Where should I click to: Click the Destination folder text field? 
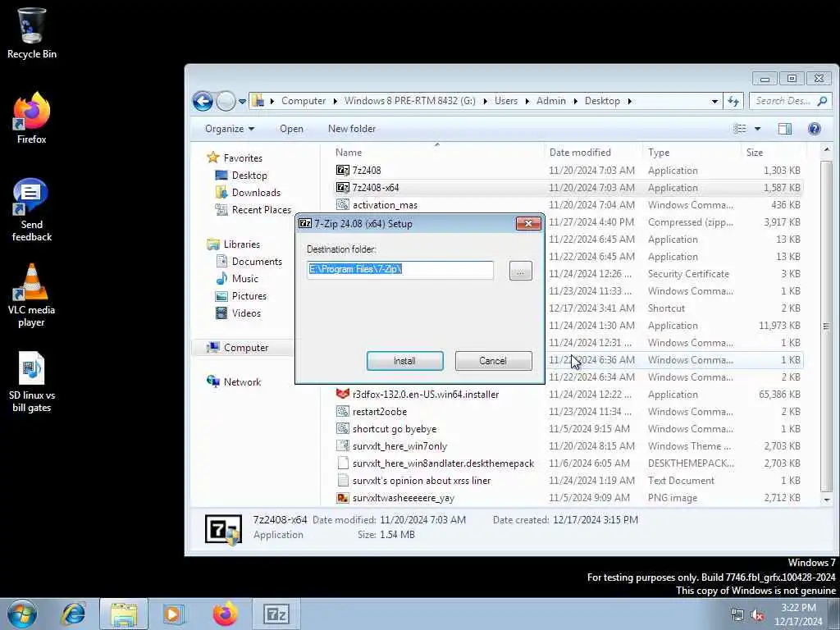(399, 269)
